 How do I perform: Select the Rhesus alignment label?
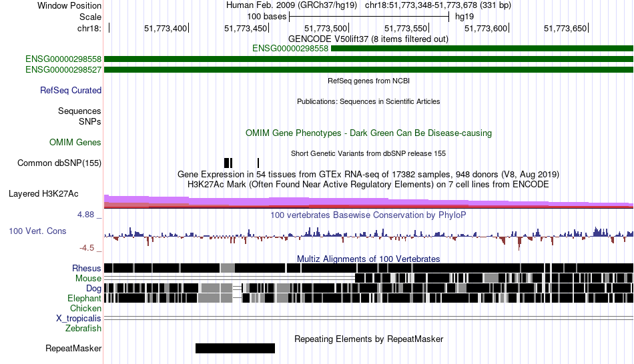point(87,268)
